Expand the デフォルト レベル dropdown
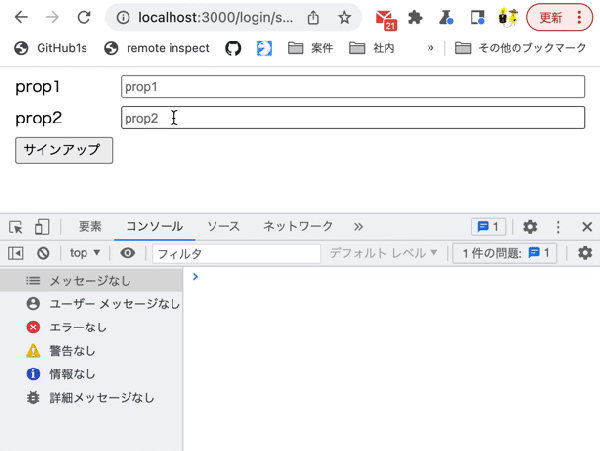 pyautogui.click(x=383, y=253)
